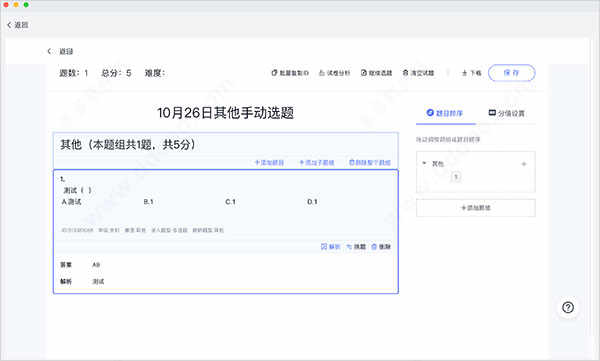Image resolution: width=600 pixels, height=361 pixels.
Task: Click option C.1 in question 1
Action: (x=230, y=202)
